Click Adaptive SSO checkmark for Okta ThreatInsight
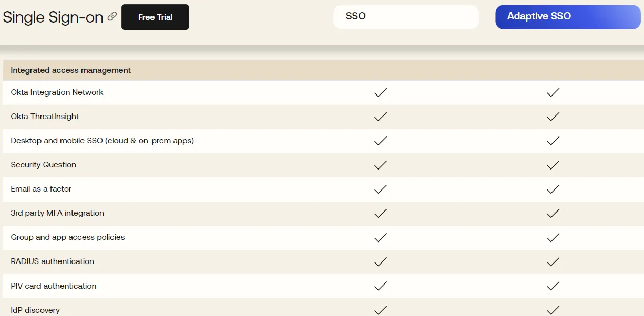Viewport: 644px width, 316px height. (553, 117)
